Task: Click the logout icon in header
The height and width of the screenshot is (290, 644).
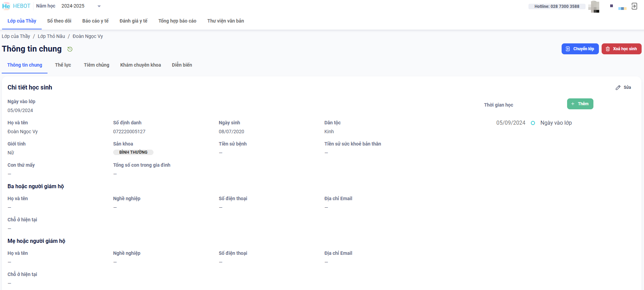Action: [x=634, y=6]
